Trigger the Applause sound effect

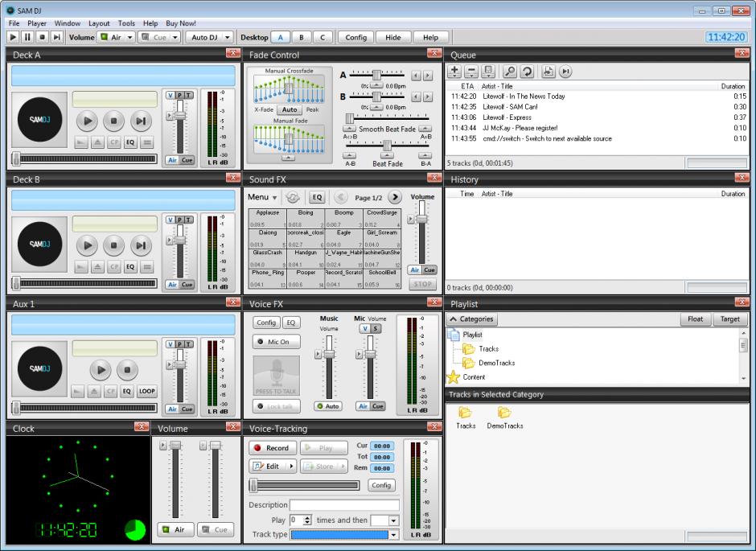(x=268, y=218)
